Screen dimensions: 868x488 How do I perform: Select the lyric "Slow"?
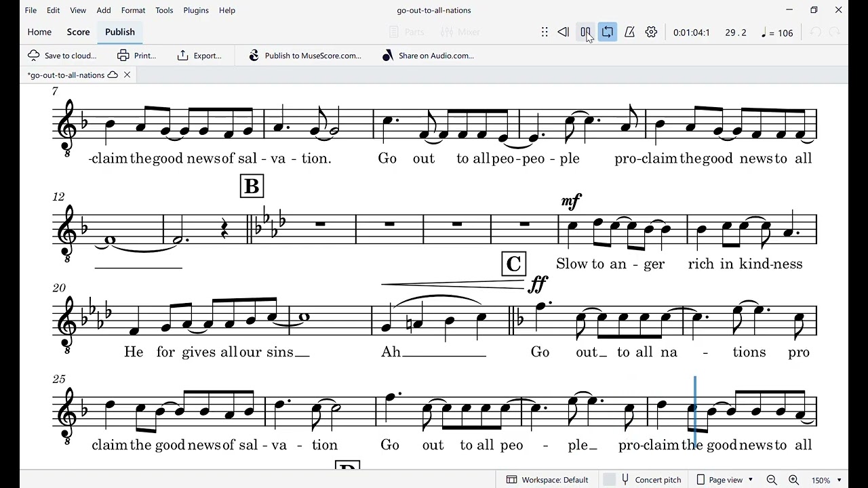pyautogui.click(x=571, y=264)
